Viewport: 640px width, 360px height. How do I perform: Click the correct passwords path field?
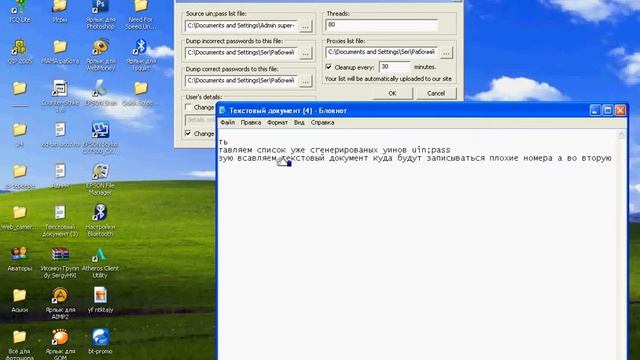click(242, 81)
